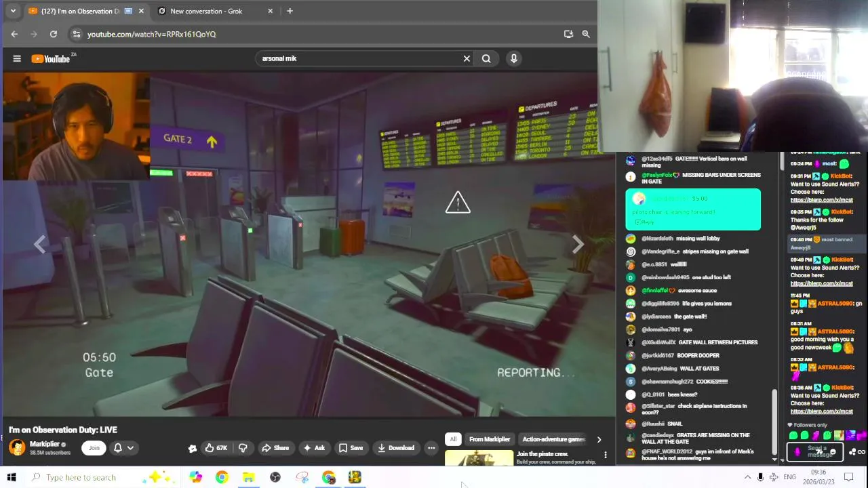The width and height of the screenshot is (868, 488).
Task: Close the Grok tab
Action: tap(270, 11)
